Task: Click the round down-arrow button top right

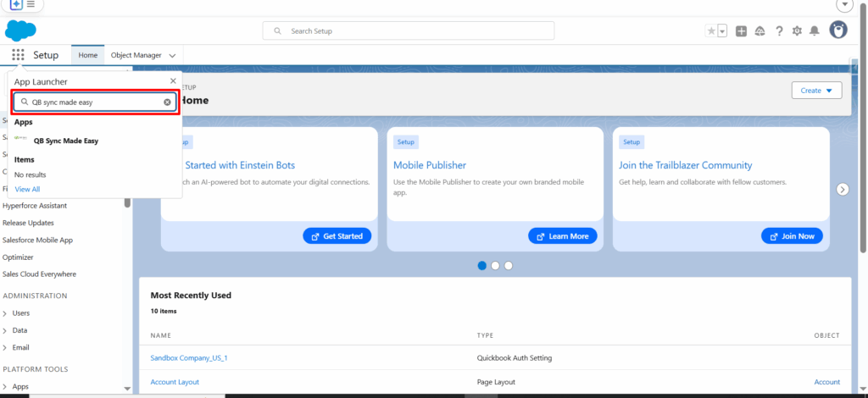Action: click(x=844, y=4)
